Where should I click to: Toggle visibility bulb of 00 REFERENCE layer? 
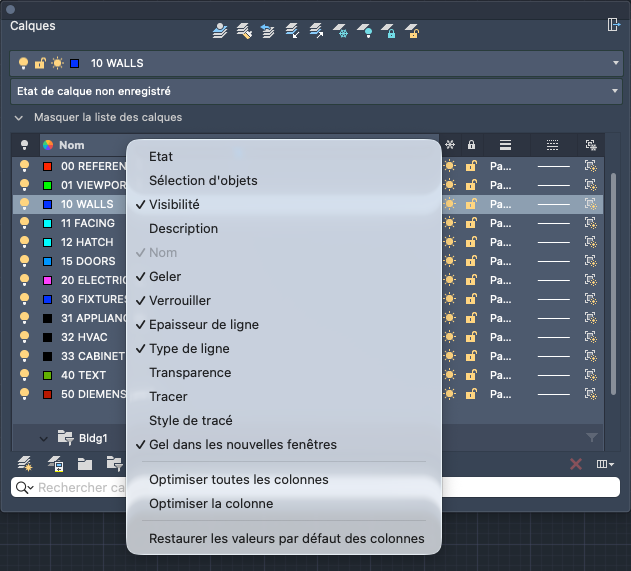25,166
